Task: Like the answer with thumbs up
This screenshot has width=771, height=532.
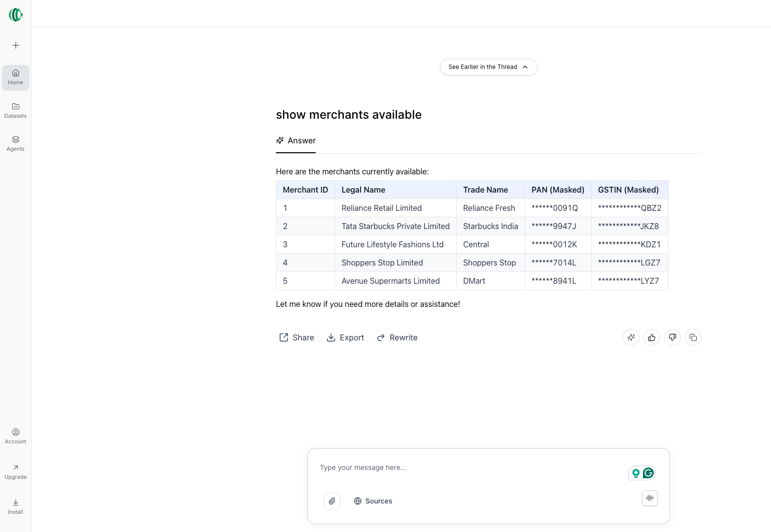Action: tap(652, 337)
